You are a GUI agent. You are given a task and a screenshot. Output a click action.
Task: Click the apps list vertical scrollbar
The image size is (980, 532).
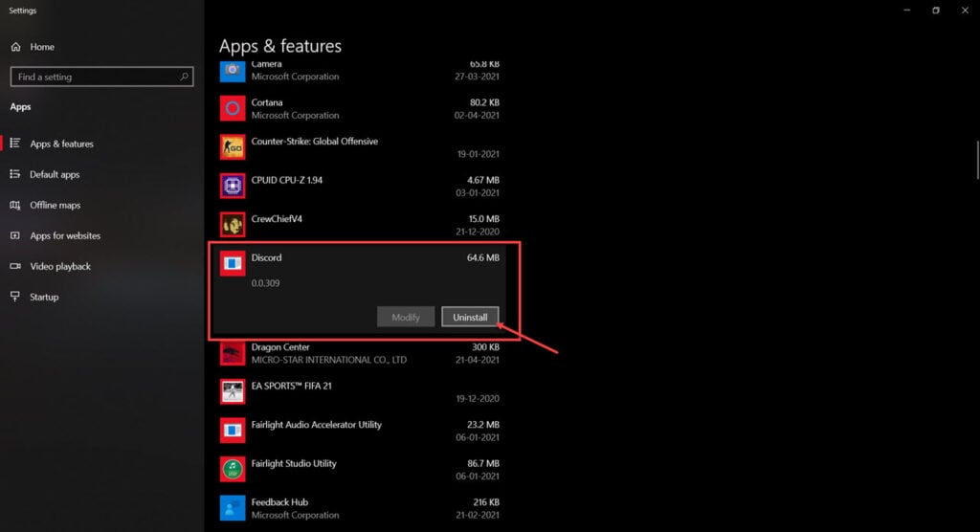click(x=977, y=160)
